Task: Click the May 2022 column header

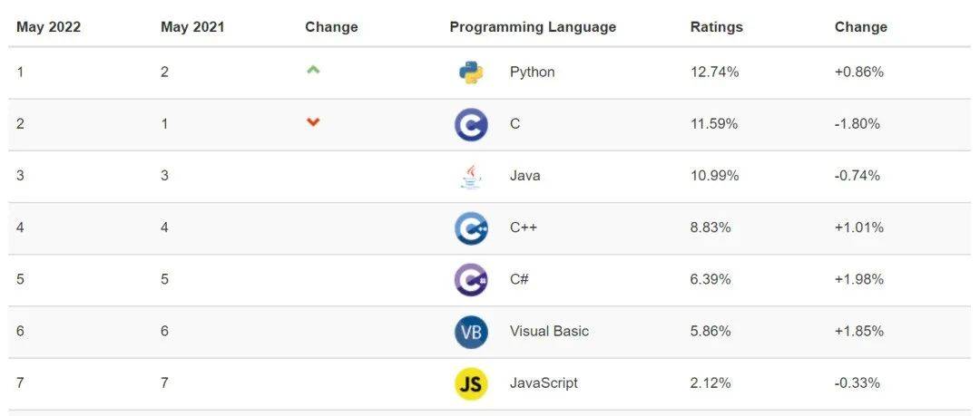Action: tap(48, 27)
